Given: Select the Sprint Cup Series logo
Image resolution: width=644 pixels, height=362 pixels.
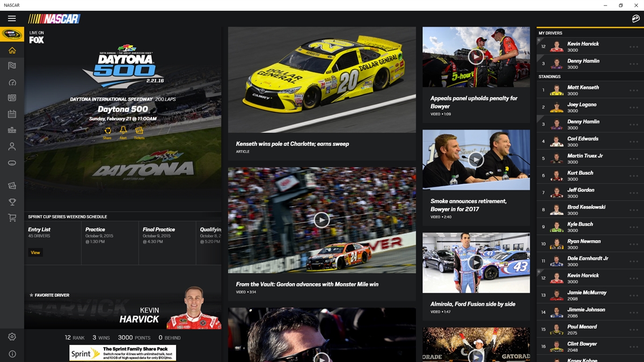Looking at the screenshot, I should [x=12, y=34].
